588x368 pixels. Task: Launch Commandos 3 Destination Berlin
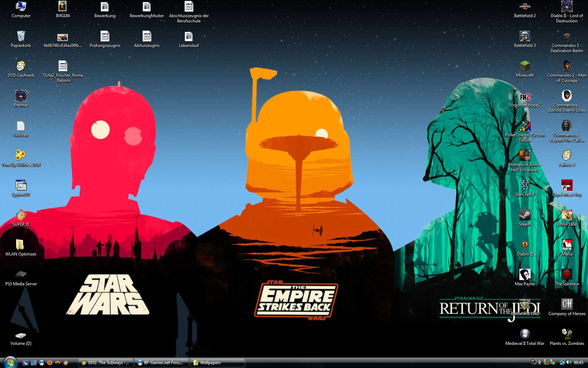567,42
